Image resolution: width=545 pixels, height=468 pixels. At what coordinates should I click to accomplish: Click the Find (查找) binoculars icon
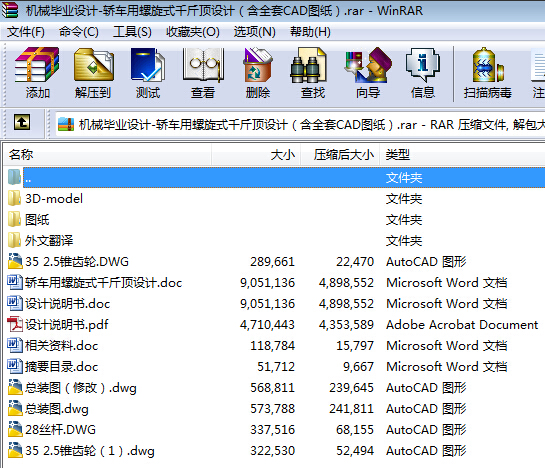(x=309, y=65)
